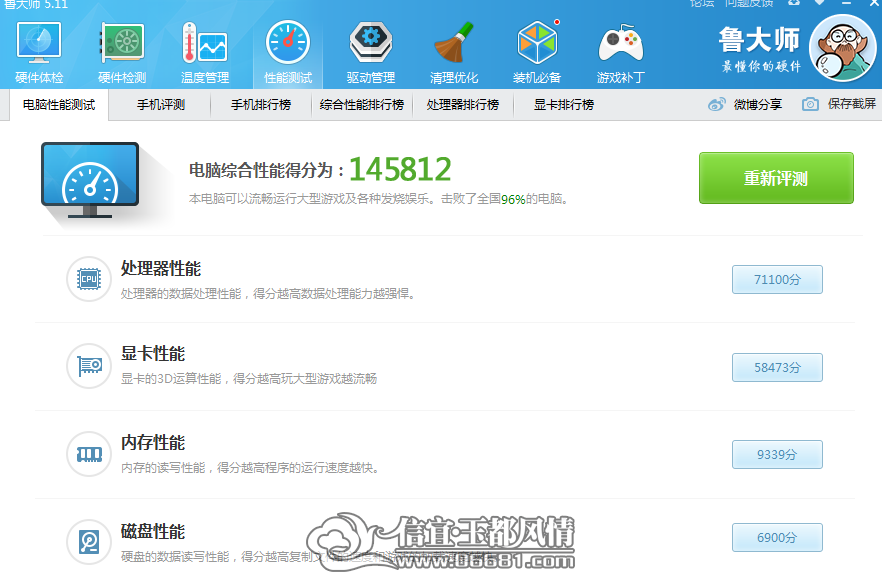The image size is (882, 583).
Task: Open 清理优化 cleanup broom icon
Action: pos(454,42)
